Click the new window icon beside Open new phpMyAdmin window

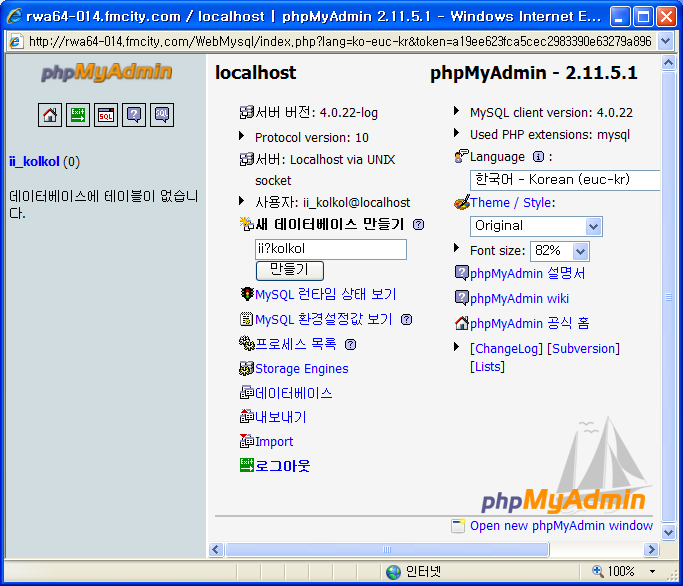coord(458,526)
